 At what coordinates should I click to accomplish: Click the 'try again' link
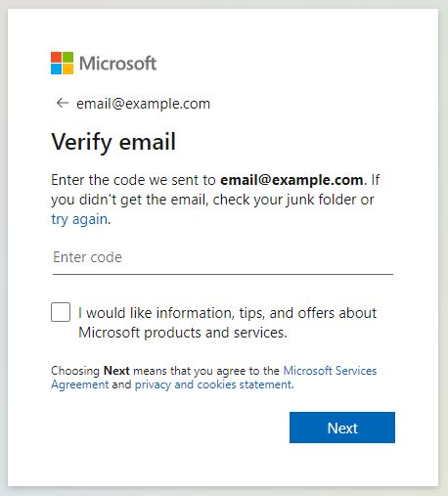tap(79, 219)
